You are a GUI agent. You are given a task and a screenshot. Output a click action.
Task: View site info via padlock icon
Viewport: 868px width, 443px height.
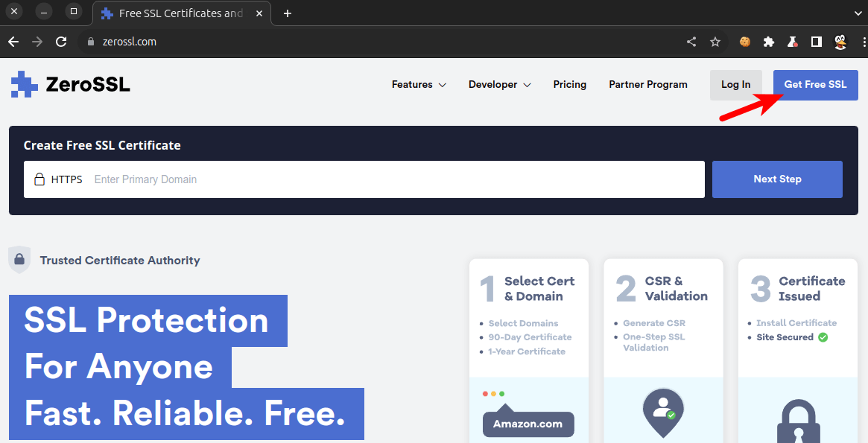click(92, 42)
